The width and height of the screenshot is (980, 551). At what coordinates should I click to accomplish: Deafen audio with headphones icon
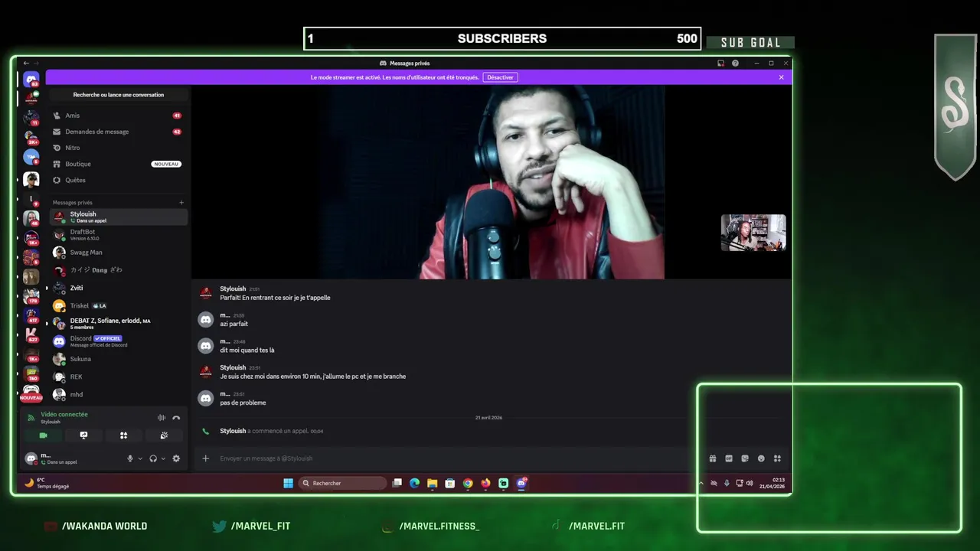point(153,458)
